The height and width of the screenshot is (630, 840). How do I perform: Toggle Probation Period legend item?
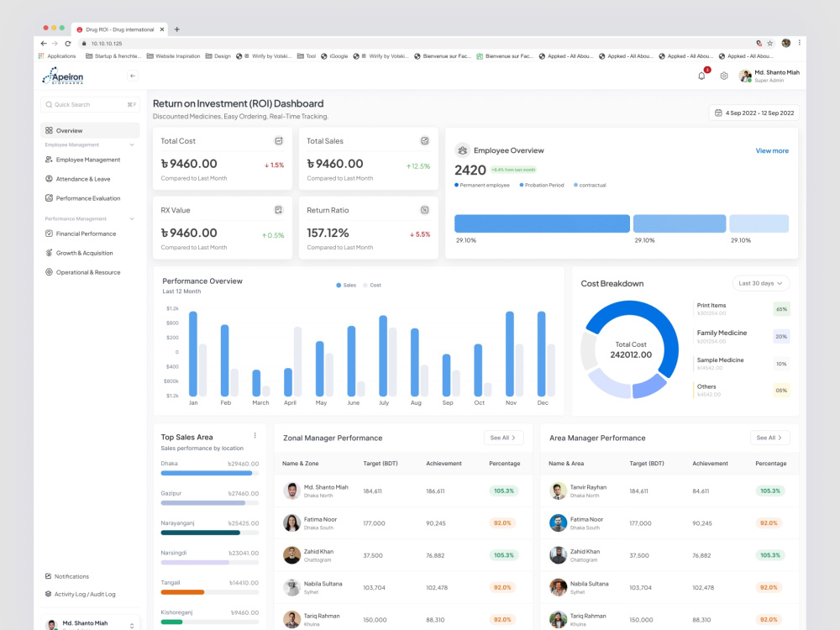[x=542, y=186]
